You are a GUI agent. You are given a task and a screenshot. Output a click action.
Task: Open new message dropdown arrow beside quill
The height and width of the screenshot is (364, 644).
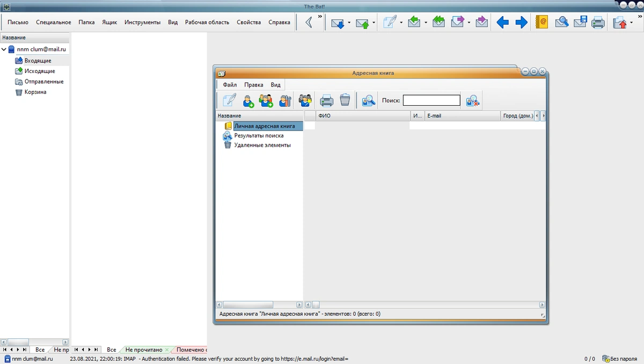(x=401, y=23)
